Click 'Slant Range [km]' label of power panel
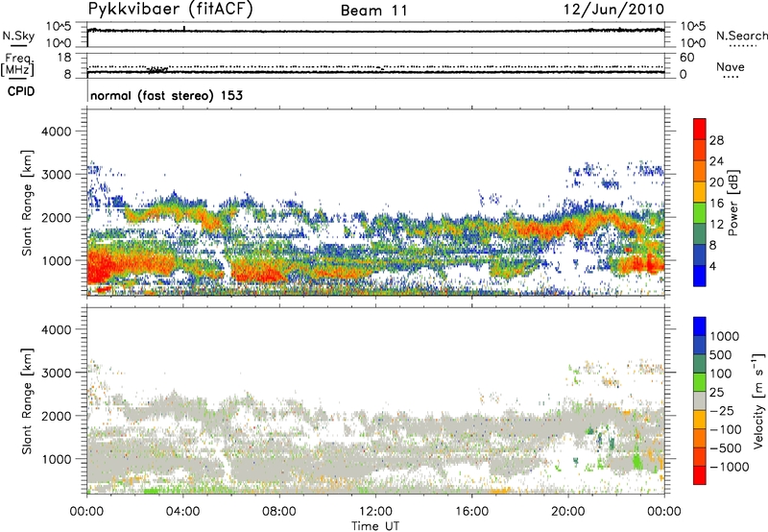 (x=27, y=203)
